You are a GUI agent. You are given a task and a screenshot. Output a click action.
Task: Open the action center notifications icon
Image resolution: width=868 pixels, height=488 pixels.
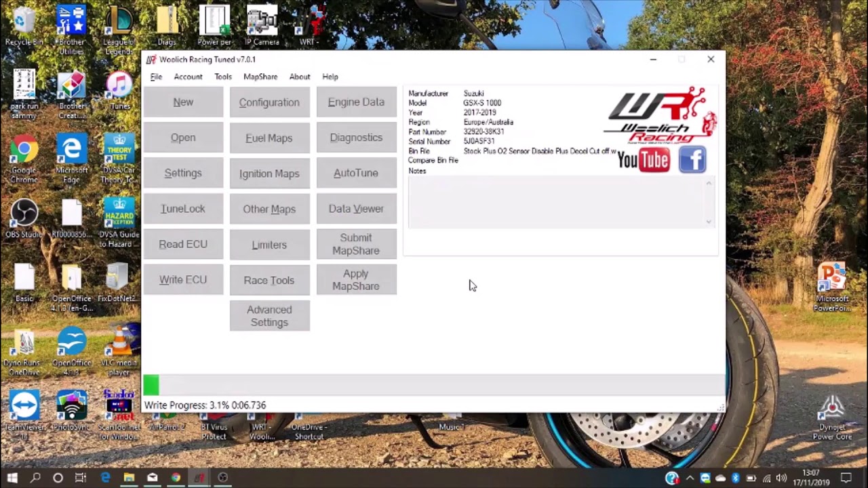tap(846, 477)
